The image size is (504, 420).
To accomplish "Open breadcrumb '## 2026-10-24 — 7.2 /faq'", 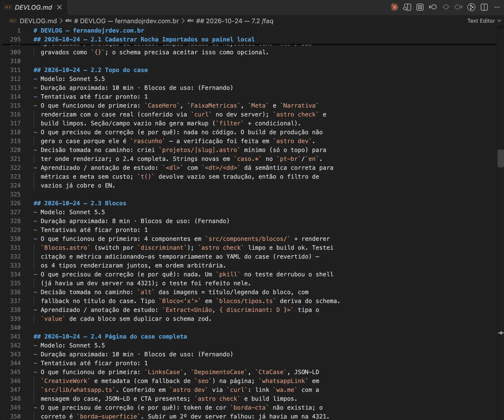I will point(234,21).
